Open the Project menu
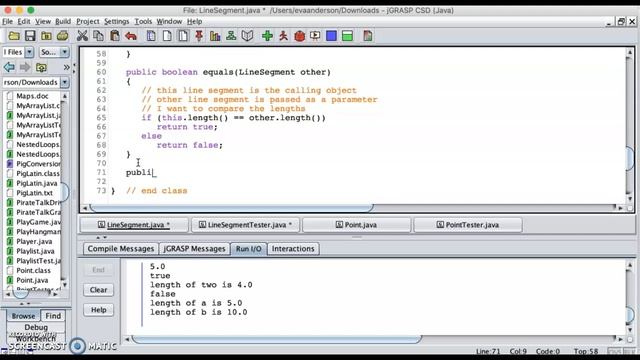 pyautogui.click(x=88, y=21)
